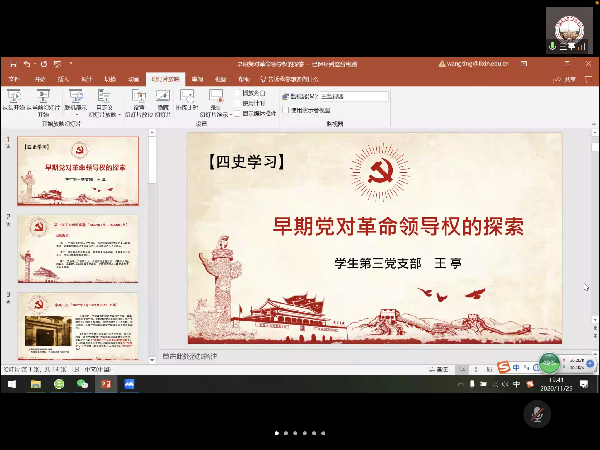This screenshot has width=600, height=450.
Task: Click the Tell Me search box
Action: click(290, 79)
